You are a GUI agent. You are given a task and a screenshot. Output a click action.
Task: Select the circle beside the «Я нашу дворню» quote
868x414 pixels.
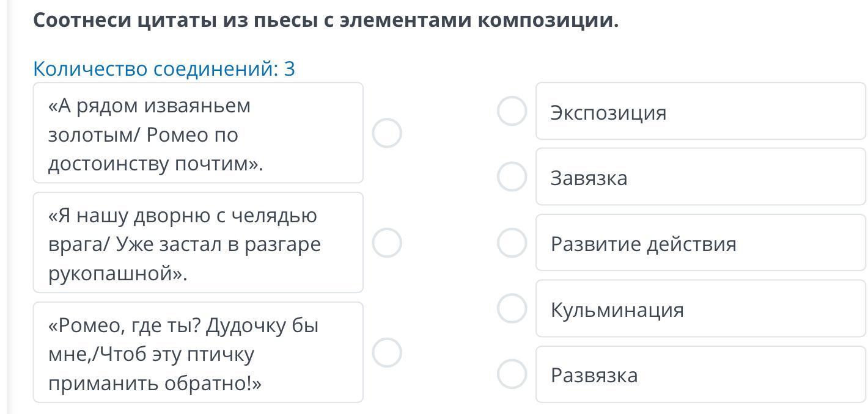tap(386, 243)
